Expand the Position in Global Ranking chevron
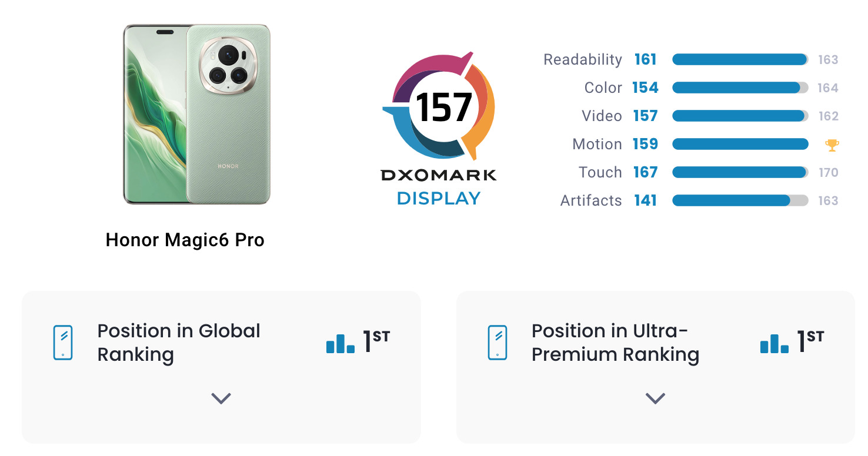Viewport: 868px width, 456px height. [221, 398]
